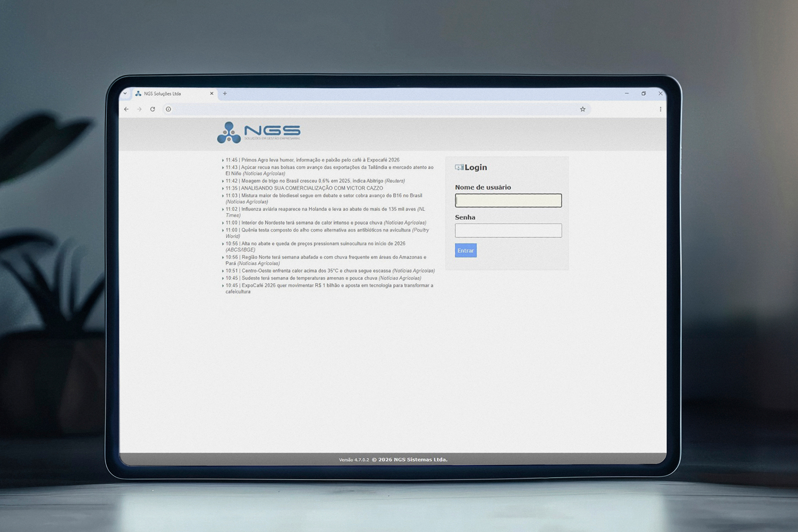Reload the page with refresh icon

153,109
